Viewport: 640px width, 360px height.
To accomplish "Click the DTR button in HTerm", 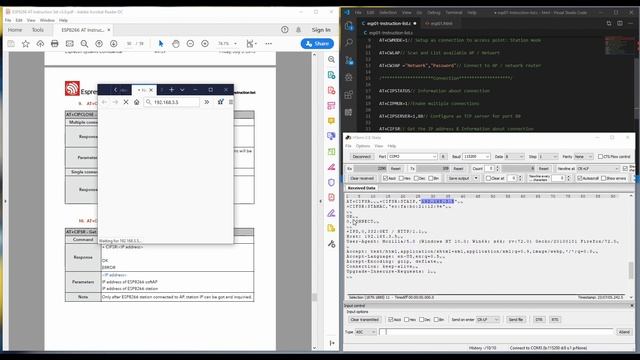I will tap(539, 320).
